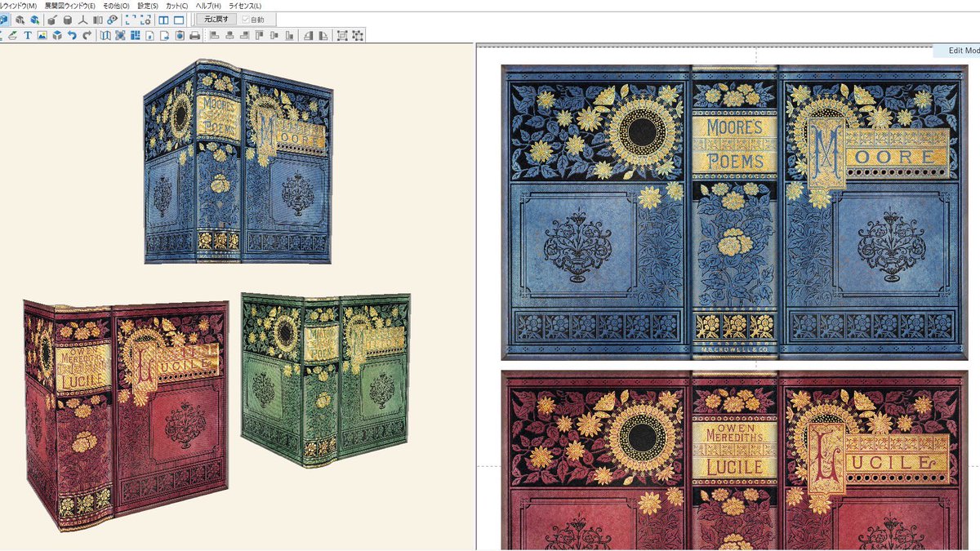Click the cube with green arrow icon
Image resolution: width=980 pixels, height=551 pixels.
tap(34, 20)
